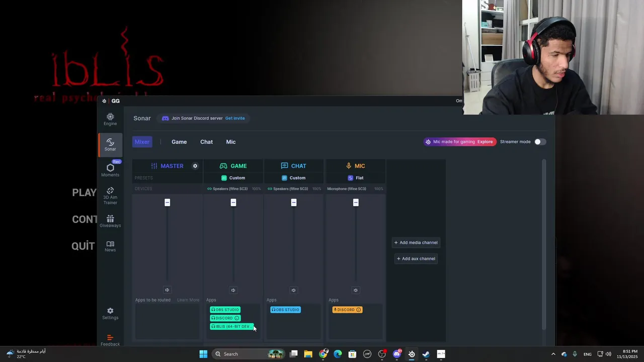Mute the Game channel

pyautogui.click(x=233, y=290)
